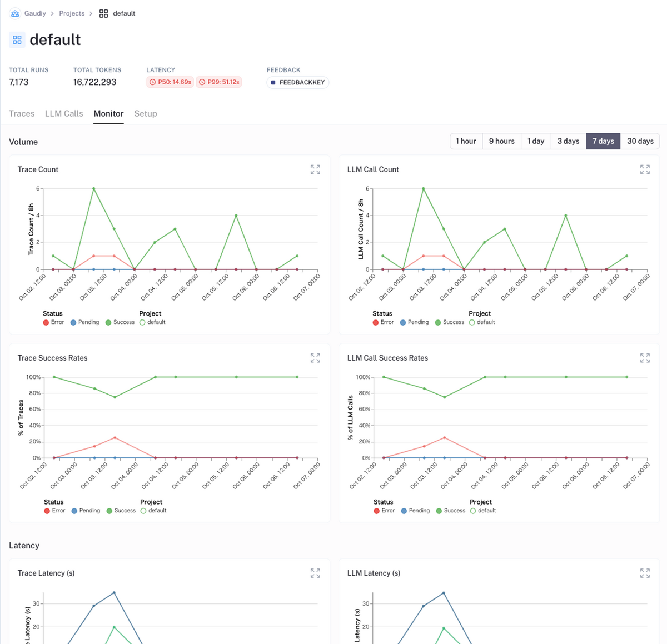Screen dimensions: 667x644
Task: Expand the LLM Call Count chart
Action: point(645,169)
